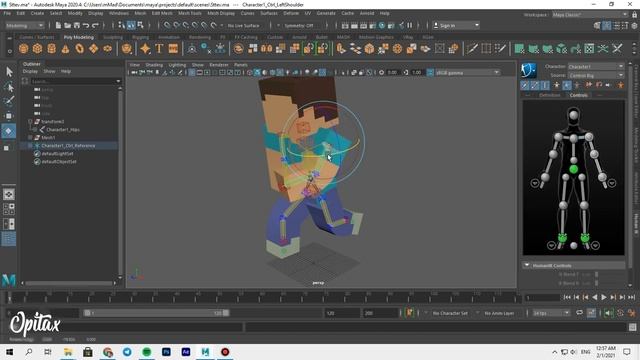The width and height of the screenshot is (640, 360).
Task: Open After Effects from the taskbar
Action: click(x=186, y=351)
